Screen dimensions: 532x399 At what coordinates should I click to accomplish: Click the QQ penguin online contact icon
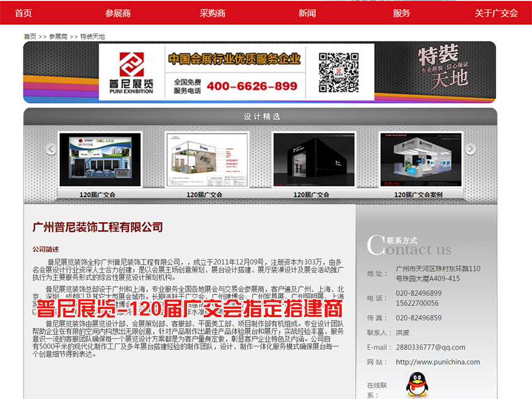pyautogui.click(x=417, y=384)
